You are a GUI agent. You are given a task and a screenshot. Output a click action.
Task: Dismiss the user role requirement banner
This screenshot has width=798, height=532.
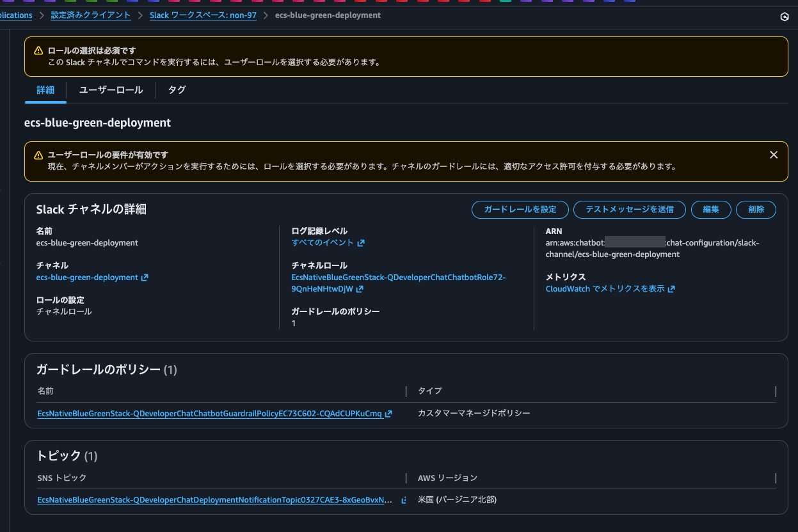pos(774,155)
